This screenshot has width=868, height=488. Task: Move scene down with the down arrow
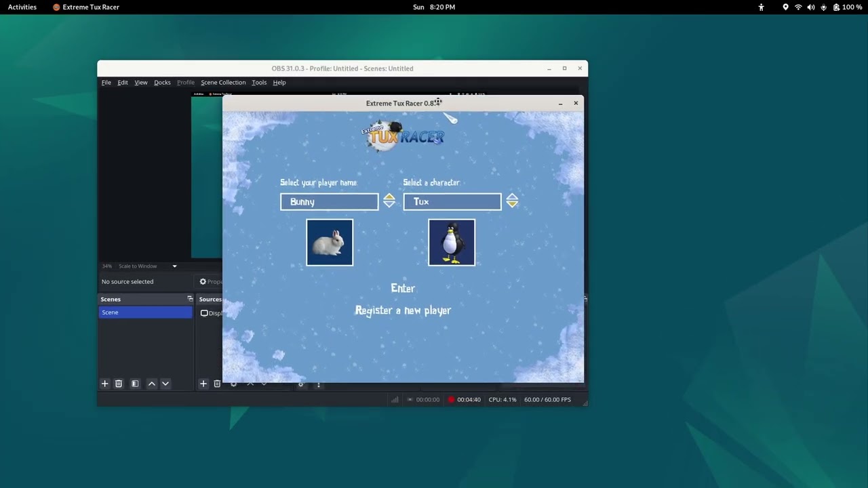coord(165,384)
